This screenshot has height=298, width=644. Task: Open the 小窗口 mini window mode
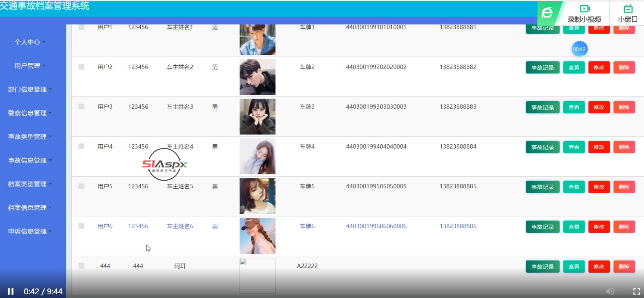coord(627,14)
